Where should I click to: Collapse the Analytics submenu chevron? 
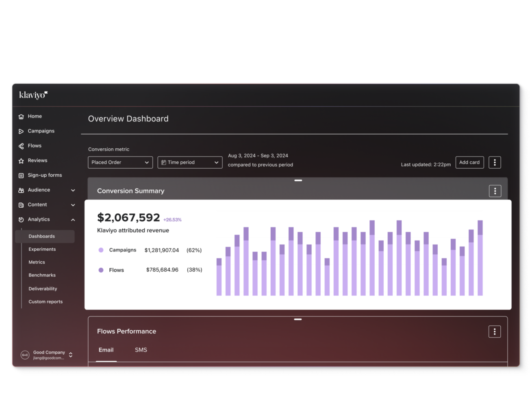pyautogui.click(x=73, y=220)
